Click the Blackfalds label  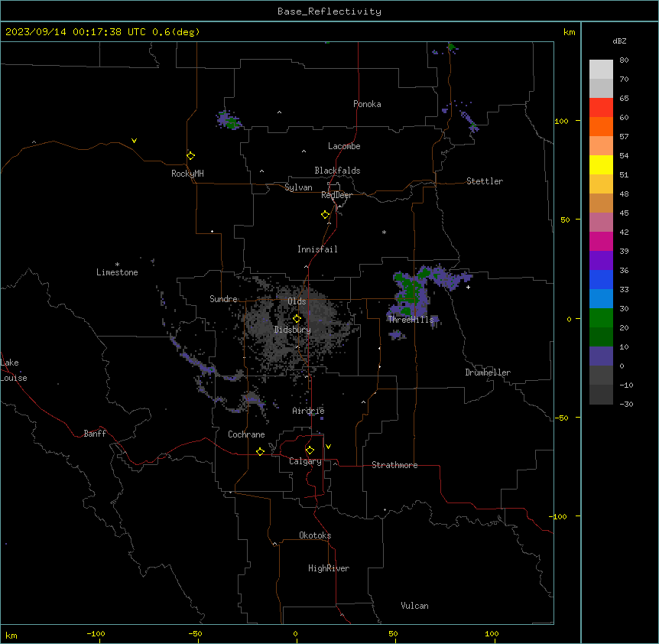click(337, 171)
